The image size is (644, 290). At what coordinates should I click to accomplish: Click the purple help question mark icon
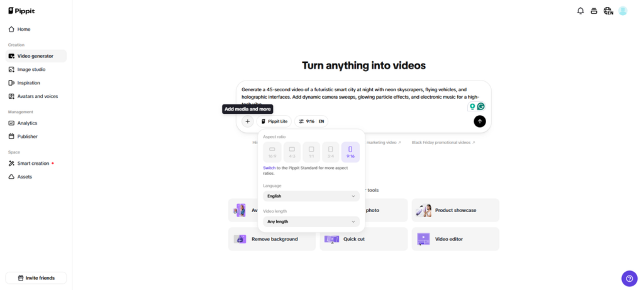pyautogui.click(x=629, y=278)
